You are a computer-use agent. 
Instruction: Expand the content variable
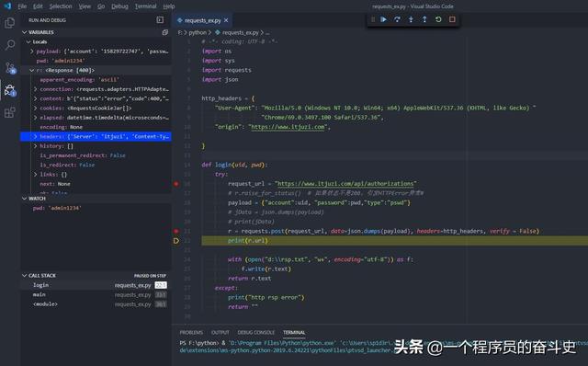36,98
